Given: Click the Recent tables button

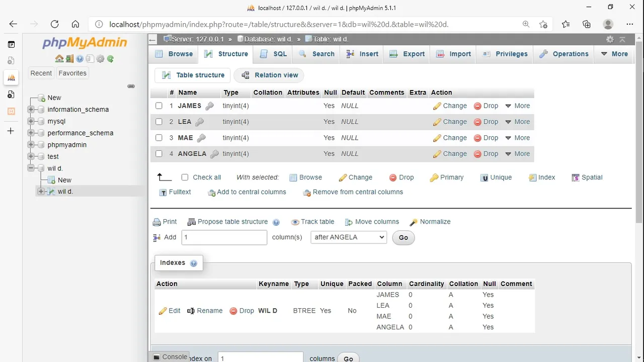Looking at the screenshot, I should 41,73.
